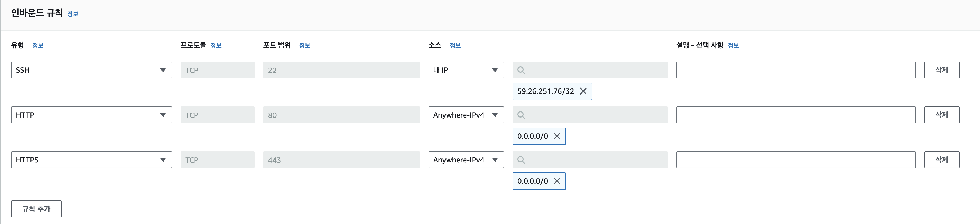Open the 내 IP source dropdown
This screenshot has width=980, height=224.
coord(466,70)
